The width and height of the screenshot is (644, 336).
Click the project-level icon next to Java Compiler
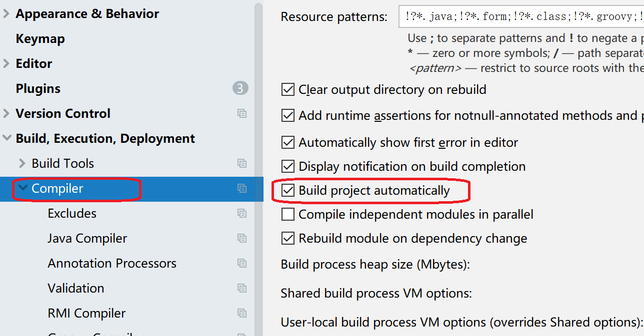[x=242, y=238]
